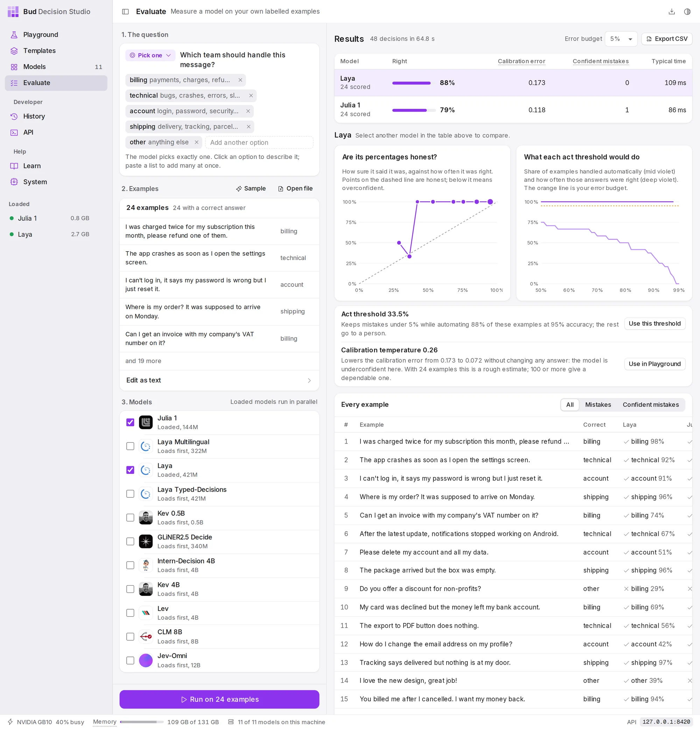
Task: Remove the technical option
Action: (x=251, y=96)
